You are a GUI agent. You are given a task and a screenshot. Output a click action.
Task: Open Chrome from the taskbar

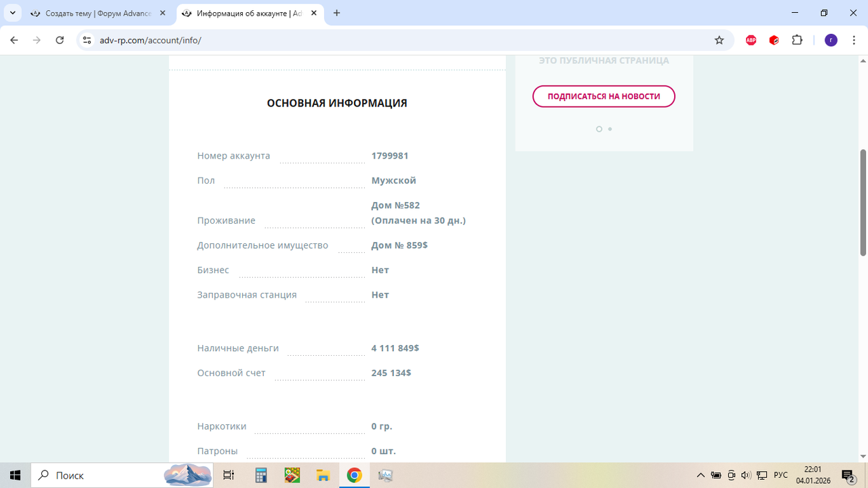click(354, 475)
